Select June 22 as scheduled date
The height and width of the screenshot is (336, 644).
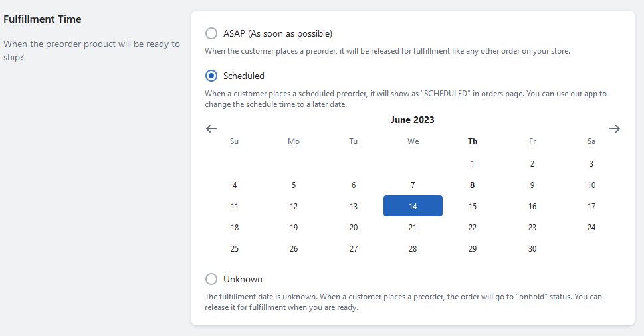coord(472,228)
